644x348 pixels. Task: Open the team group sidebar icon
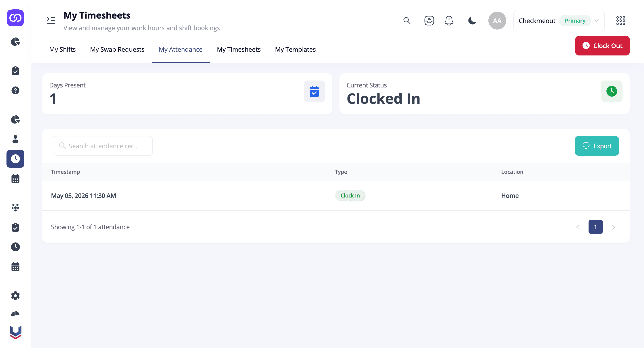15,208
